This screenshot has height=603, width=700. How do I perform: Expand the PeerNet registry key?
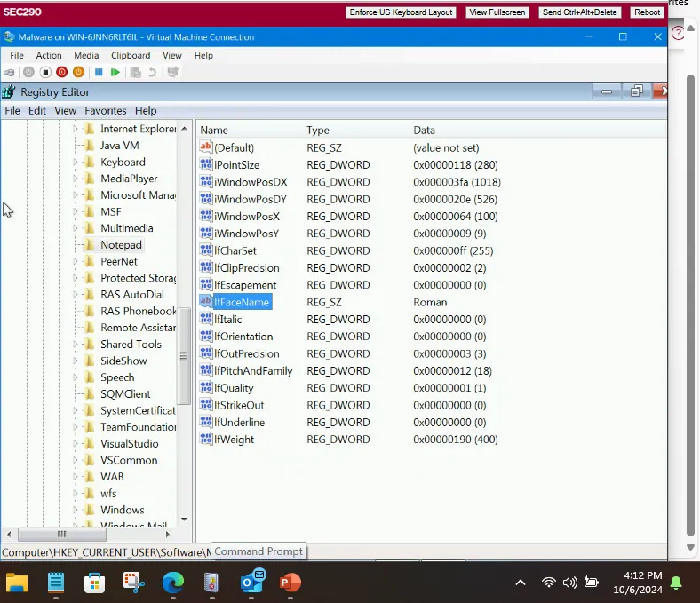(x=75, y=262)
